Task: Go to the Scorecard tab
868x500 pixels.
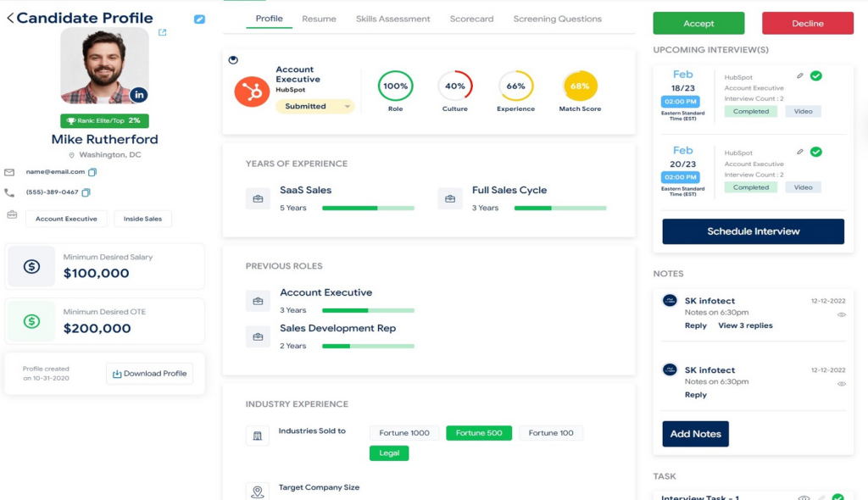Action: pos(471,19)
